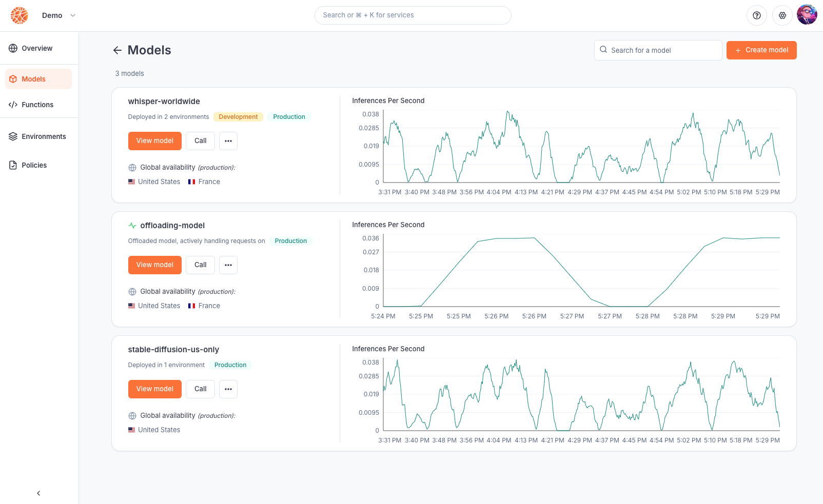Screen dimensions: 823x504
Task: Collapse the left sidebar with the chevron
Action: (x=38, y=493)
